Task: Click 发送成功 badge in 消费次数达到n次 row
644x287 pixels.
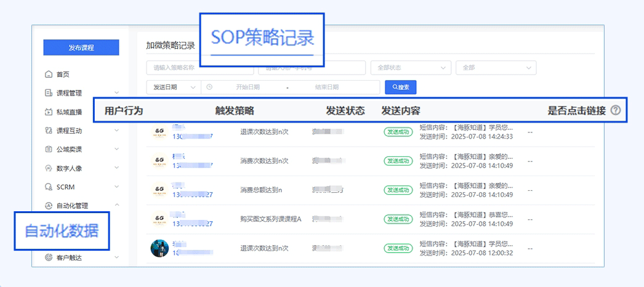Action: point(398,161)
